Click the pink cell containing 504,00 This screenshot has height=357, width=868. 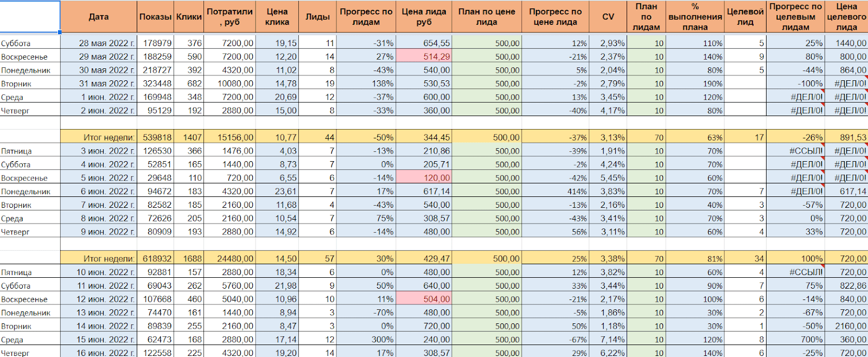[424, 299]
